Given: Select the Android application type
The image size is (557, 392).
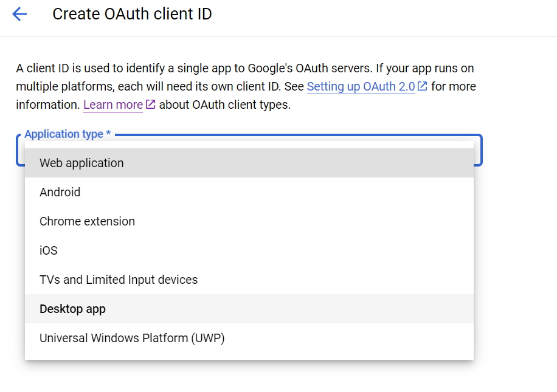Looking at the screenshot, I should 249,192.
